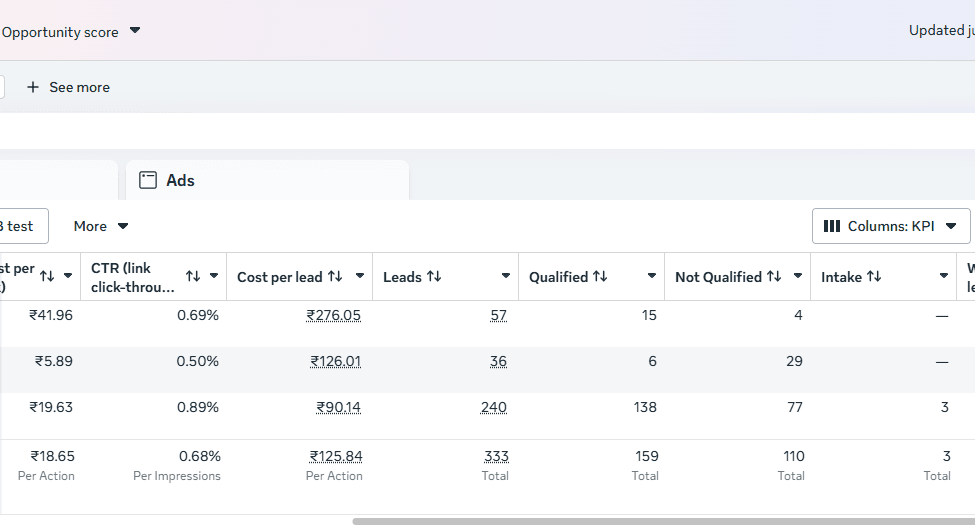The image size is (975, 526).
Task: Switch to the Ads tab
Action: pyautogui.click(x=267, y=180)
